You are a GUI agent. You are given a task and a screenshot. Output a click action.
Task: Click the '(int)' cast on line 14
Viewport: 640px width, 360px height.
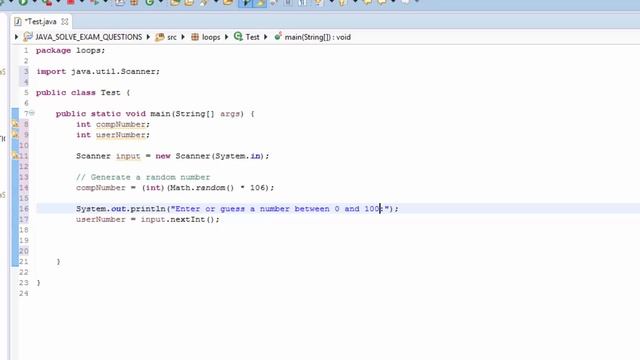click(153, 188)
